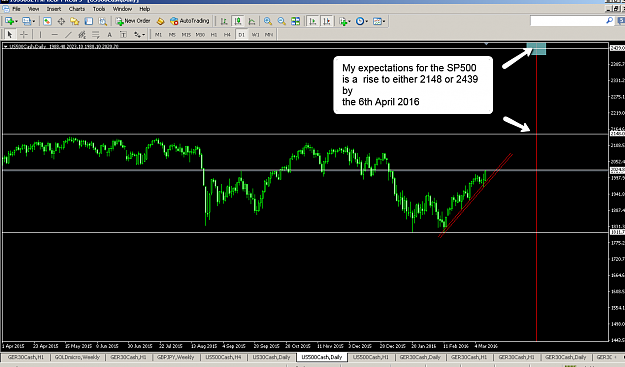Click the '11 Feb 2016' date label
Viewport: 625px width, 367px height.
click(x=456, y=346)
